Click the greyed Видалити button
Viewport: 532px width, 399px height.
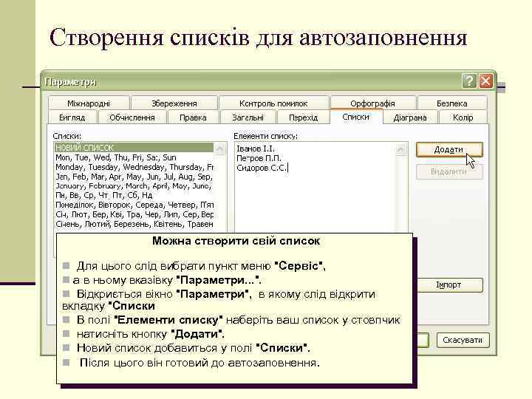pos(449,171)
